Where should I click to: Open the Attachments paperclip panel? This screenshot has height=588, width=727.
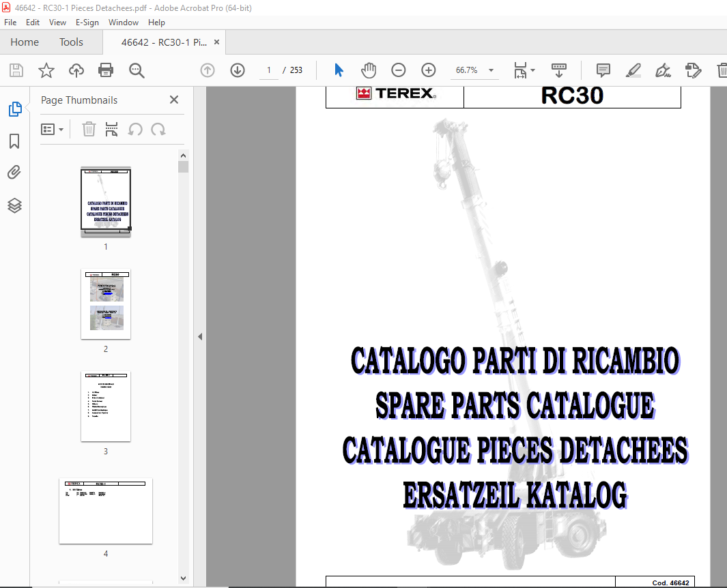point(14,173)
